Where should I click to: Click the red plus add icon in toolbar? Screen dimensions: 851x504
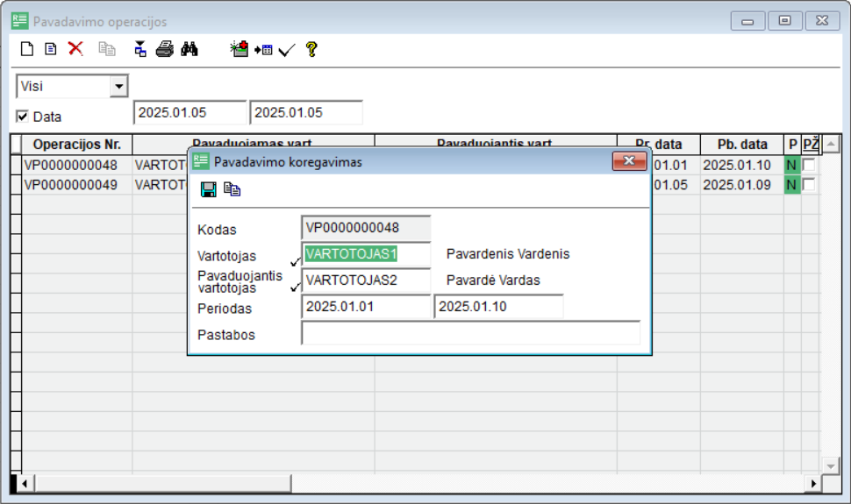point(240,50)
